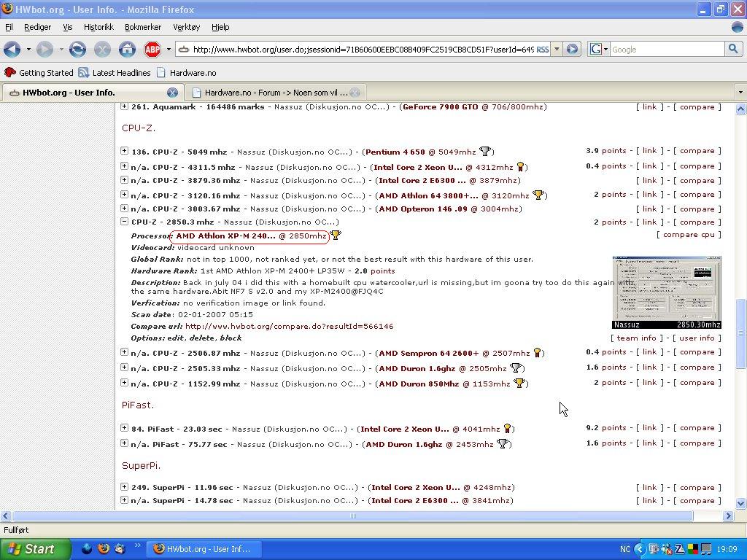Viewport: 747px width, 560px height.
Task: Click the trophy icon next to Pentium 4 650
Action: 485,152
